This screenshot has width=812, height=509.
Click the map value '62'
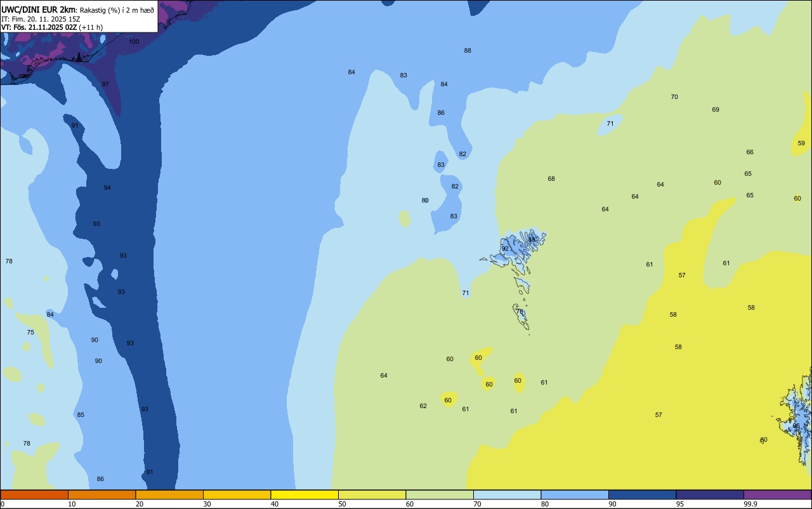pos(423,406)
